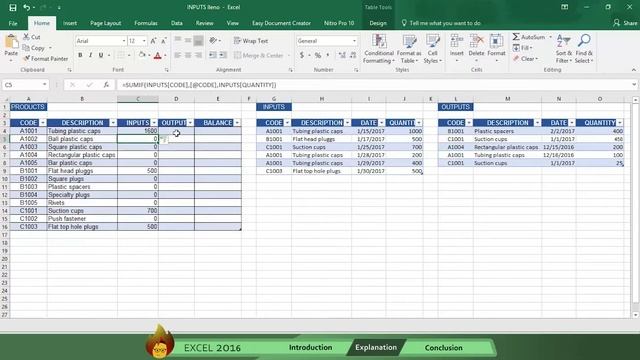Screen dimensions: 640x360
Task: Select cell containing Suction cups in products
Action: click(x=82, y=211)
